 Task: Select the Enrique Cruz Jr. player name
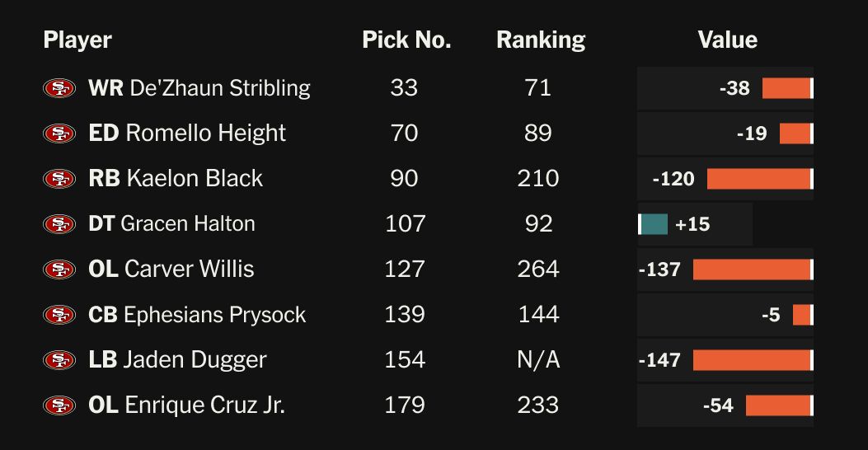(204, 405)
